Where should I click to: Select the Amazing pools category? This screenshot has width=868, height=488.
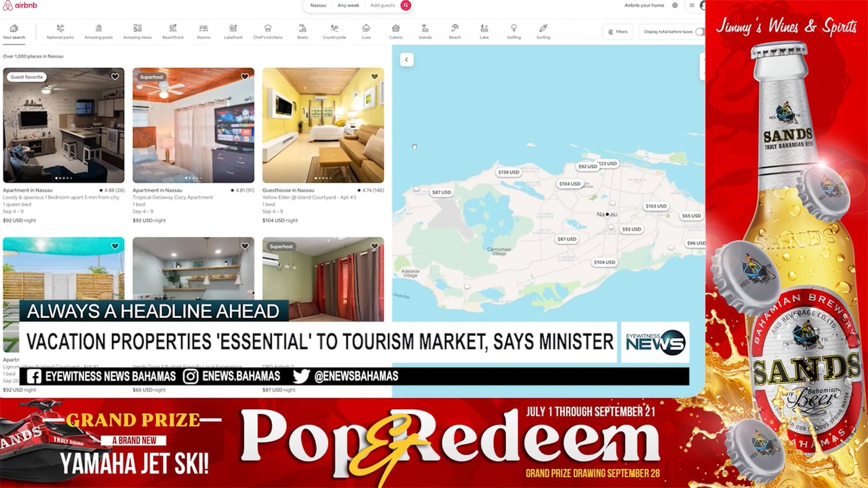tap(99, 32)
